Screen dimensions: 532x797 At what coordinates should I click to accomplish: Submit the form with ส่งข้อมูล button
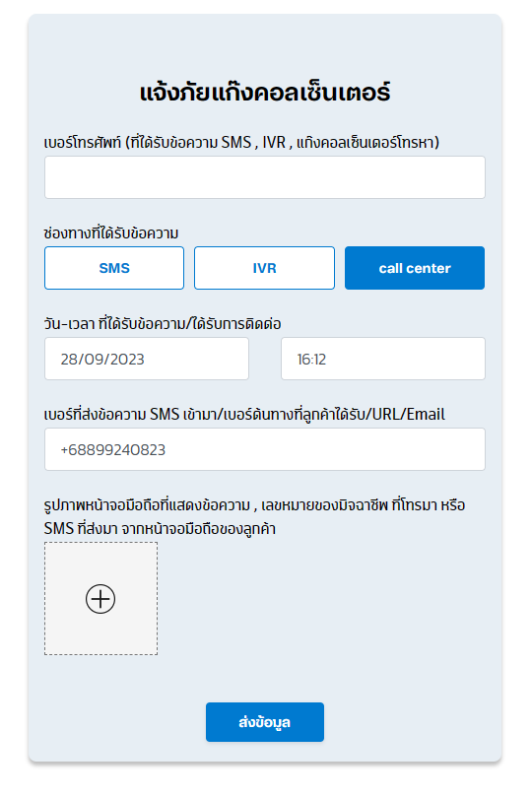[x=265, y=722]
